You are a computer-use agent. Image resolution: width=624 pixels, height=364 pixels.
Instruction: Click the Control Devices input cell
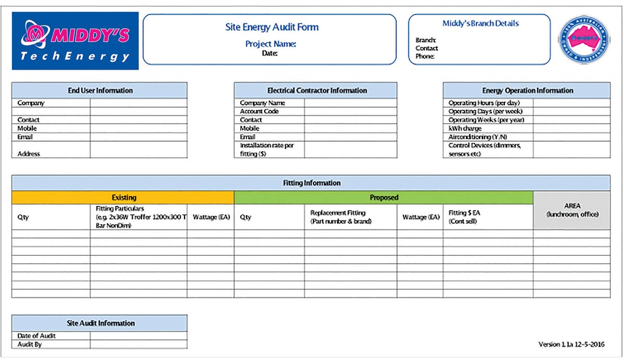pyautogui.click(x=571, y=149)
